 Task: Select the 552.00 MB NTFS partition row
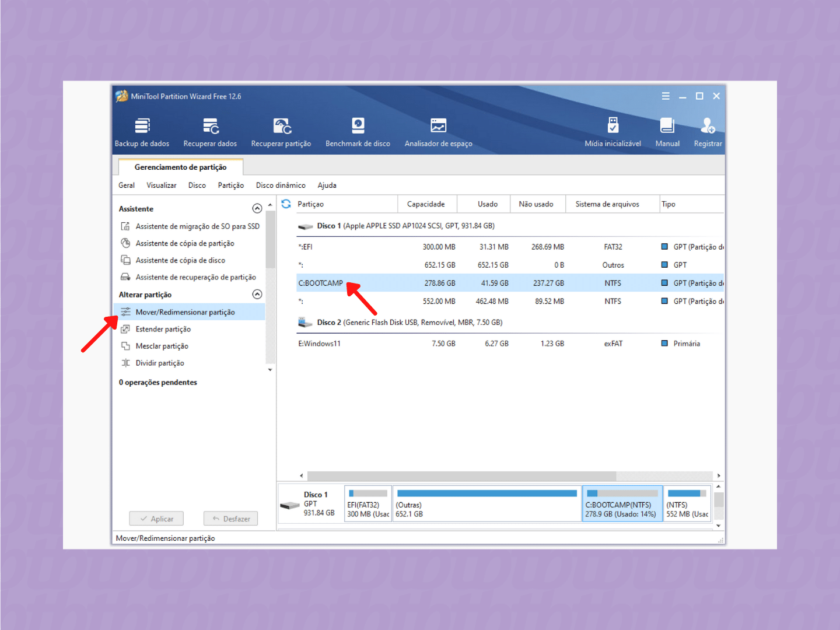tap(510, 301)
